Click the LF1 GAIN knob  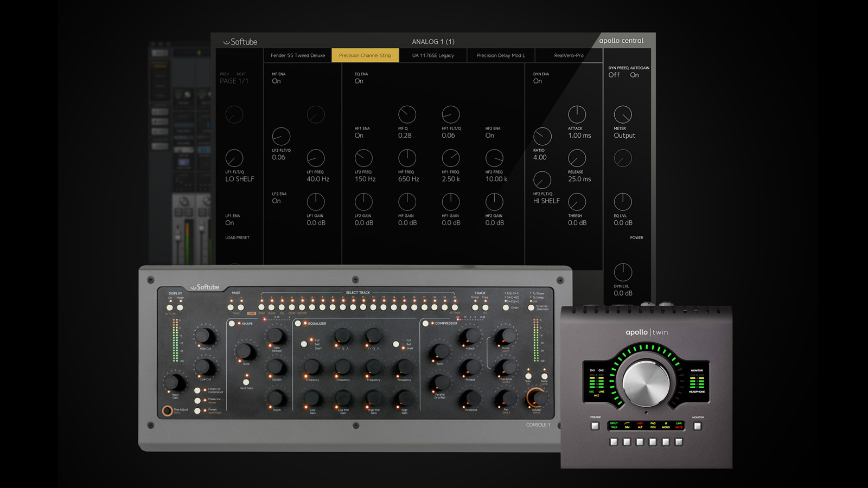pos(316,202)
